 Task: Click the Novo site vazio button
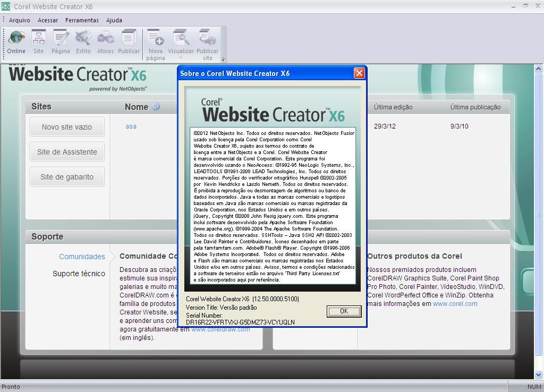coord(67,127)
